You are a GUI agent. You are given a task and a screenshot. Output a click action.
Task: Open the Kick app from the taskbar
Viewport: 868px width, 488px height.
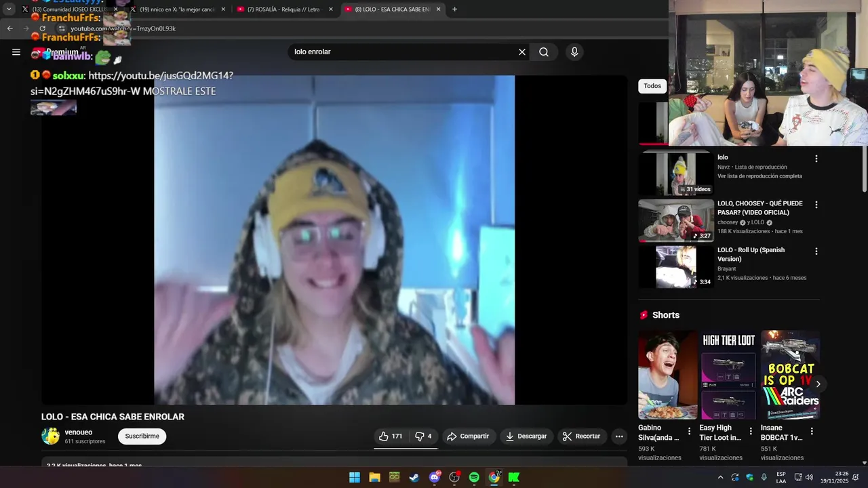coord(514,477)
